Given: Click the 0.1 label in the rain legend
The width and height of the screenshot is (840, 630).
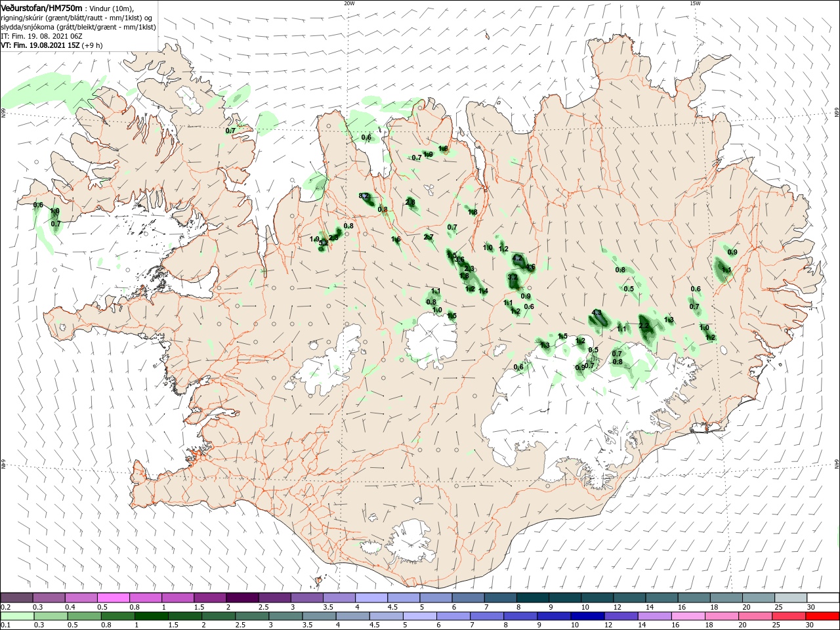Looking at the screenshot, I should 5,625.
